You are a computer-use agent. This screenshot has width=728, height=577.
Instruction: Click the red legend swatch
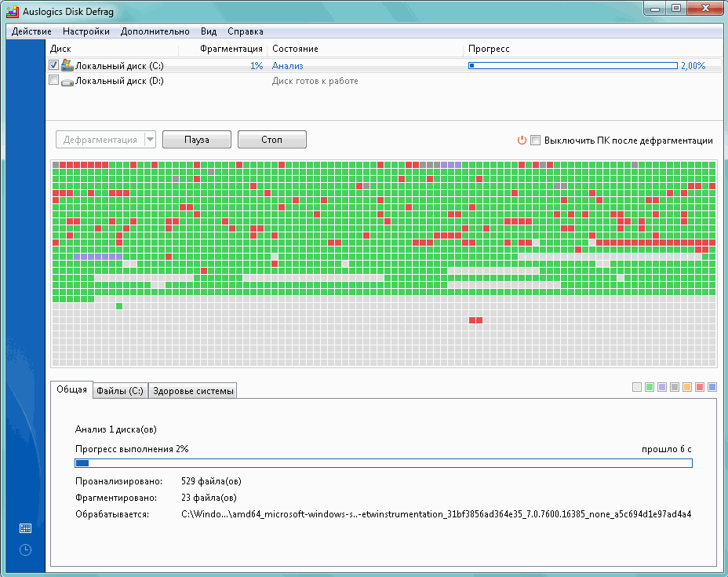pos(700,387)
